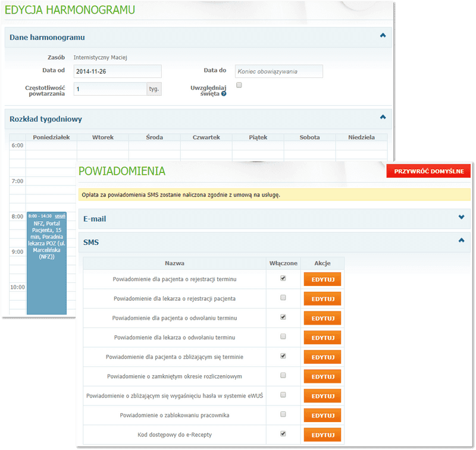Click the Poniedziałek column header

[x=51, y=137]
